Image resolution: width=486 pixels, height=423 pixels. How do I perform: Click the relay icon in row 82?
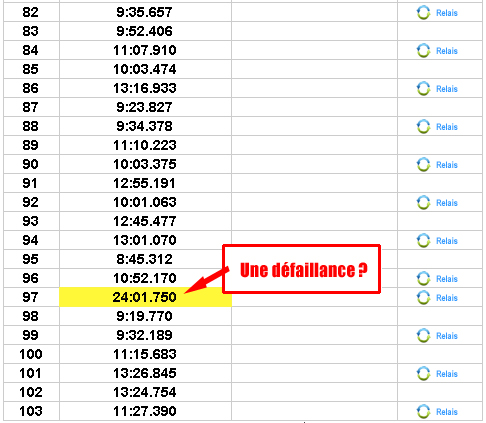pos(423,13)
